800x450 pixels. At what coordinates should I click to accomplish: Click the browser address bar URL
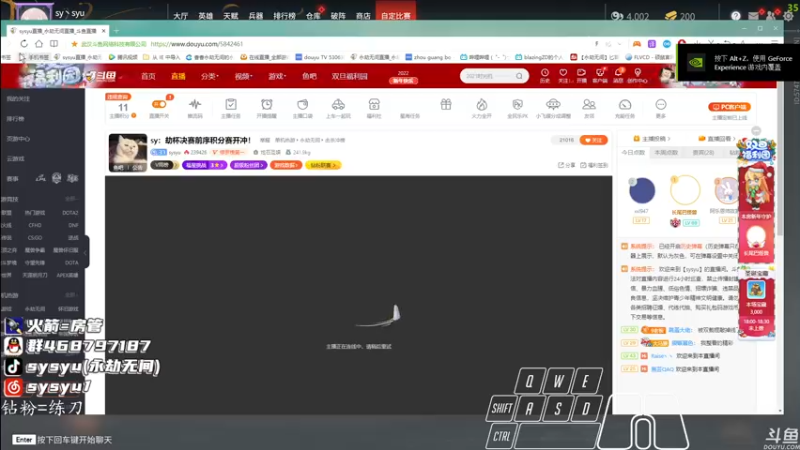coord(197,44)
